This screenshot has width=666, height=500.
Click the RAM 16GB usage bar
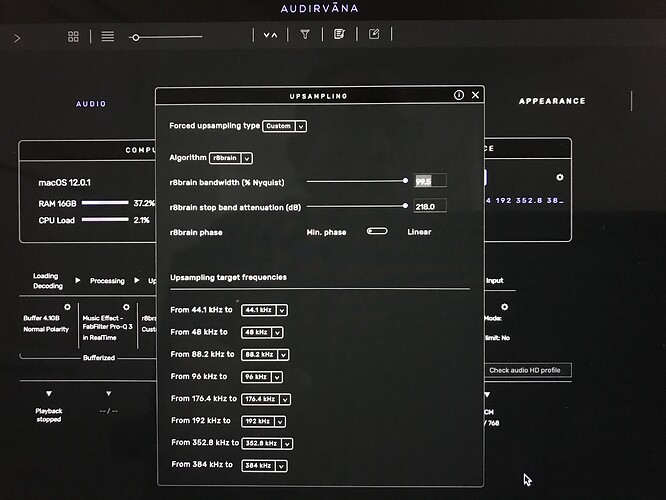(105, 203)
